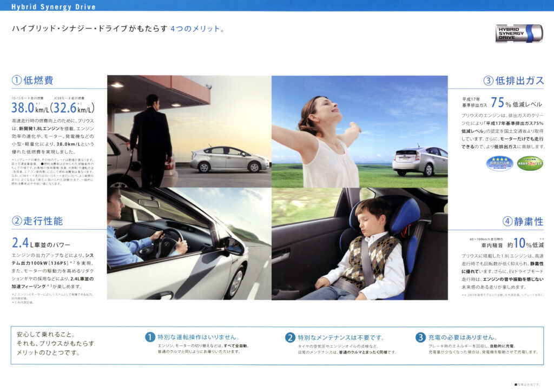Click the 4つのメリット。 blue title text

click(x=197, y=29)
